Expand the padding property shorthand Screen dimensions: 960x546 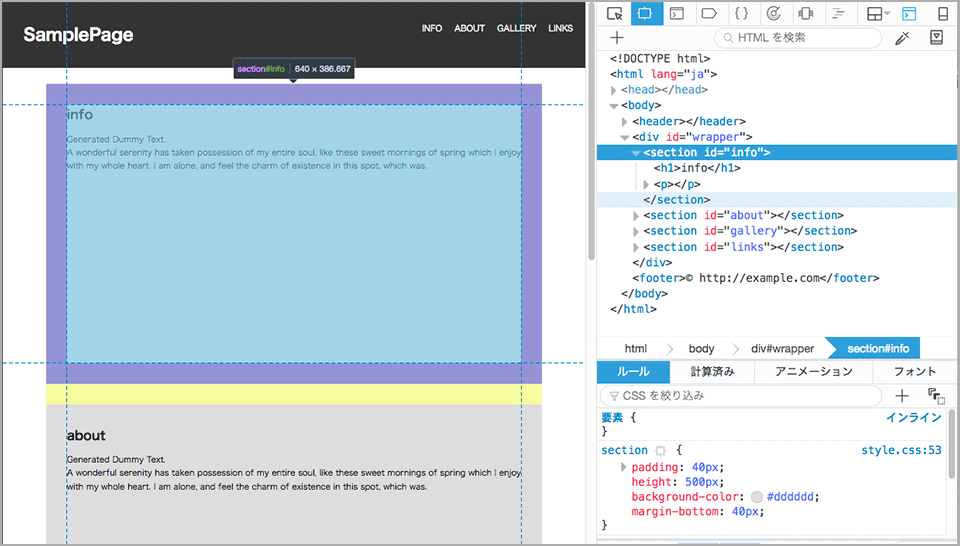625,467
